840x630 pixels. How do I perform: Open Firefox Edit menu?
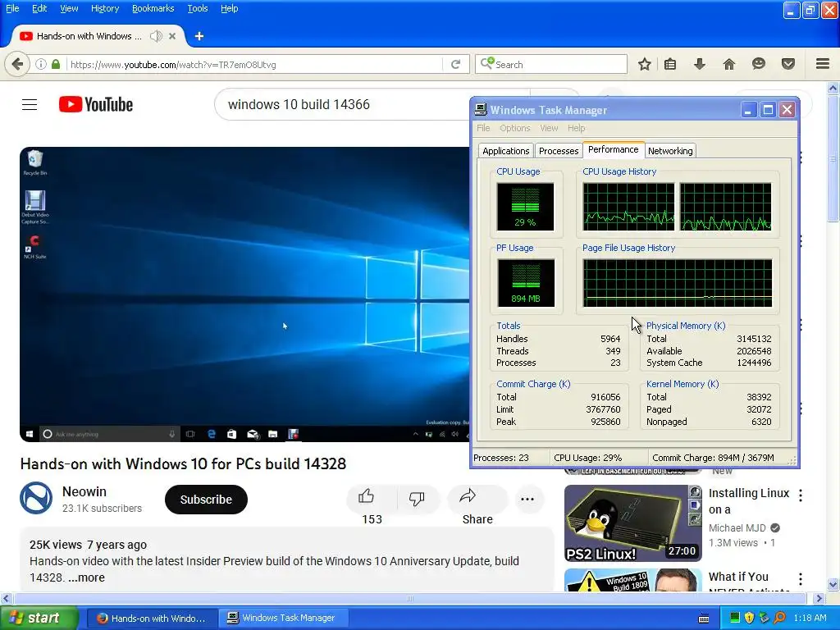click(39, 8)
